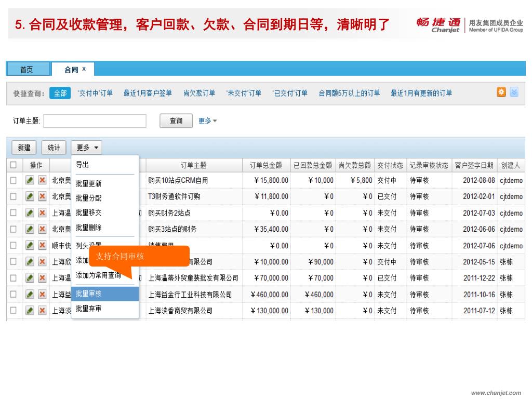The width and height of the screenshot is (532, 399).
Task: Switch to the 首页 tab
Action: click(x=26, y=69)
